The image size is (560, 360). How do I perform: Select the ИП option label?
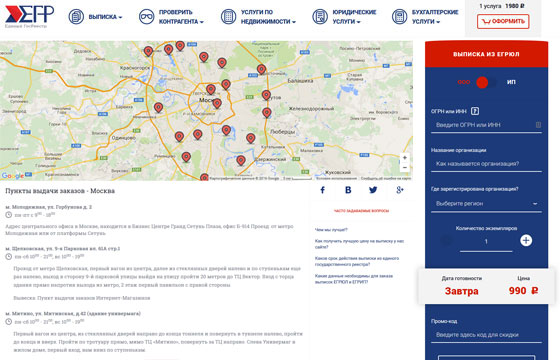point(511,82)
